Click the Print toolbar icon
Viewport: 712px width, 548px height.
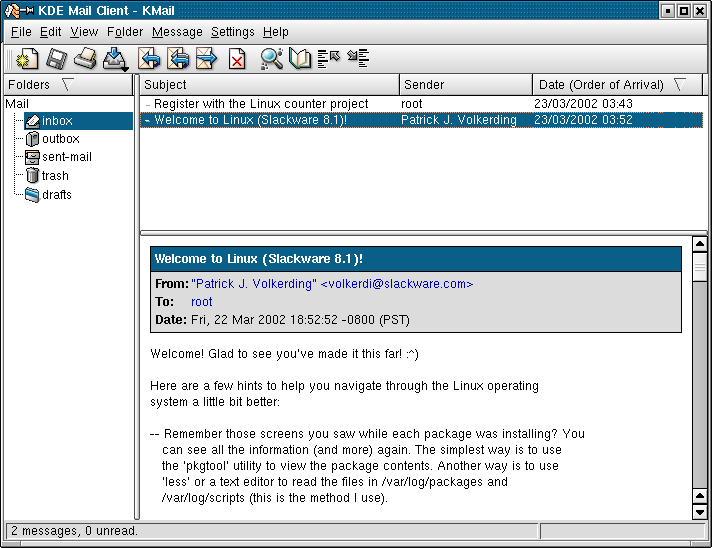[85, 59]
